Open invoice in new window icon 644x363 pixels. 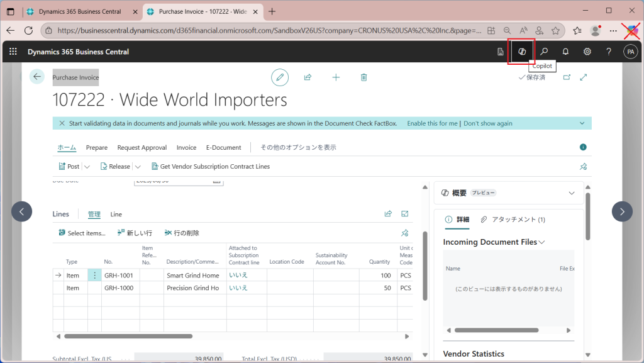pos(567,77)
